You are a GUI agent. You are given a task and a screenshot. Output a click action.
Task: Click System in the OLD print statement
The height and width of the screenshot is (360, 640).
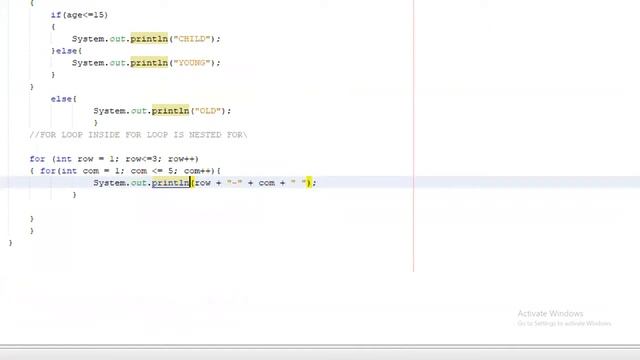tap(109, 111)
